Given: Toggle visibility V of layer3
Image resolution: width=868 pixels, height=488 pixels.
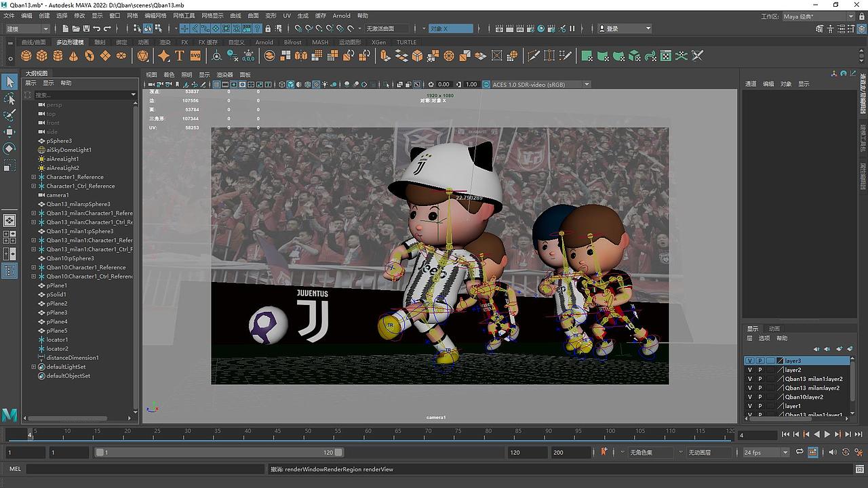Looking at the screenshot, I should (x=749, y=361).
